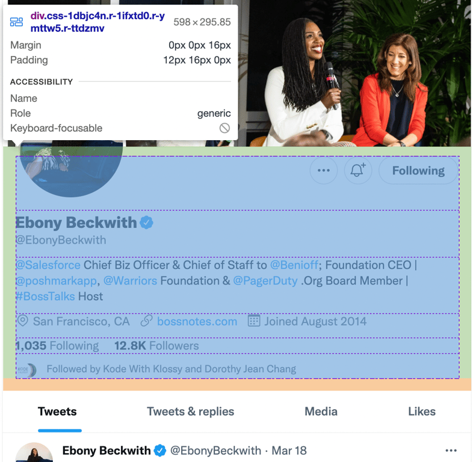
Task: Open the bossnotes.com website link
Action: 197,321
